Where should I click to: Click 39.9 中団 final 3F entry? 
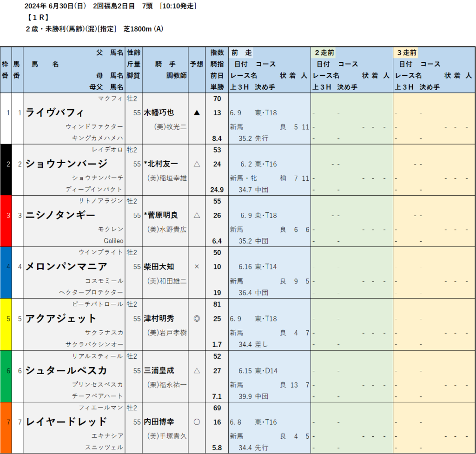click(x=253, y=396)
